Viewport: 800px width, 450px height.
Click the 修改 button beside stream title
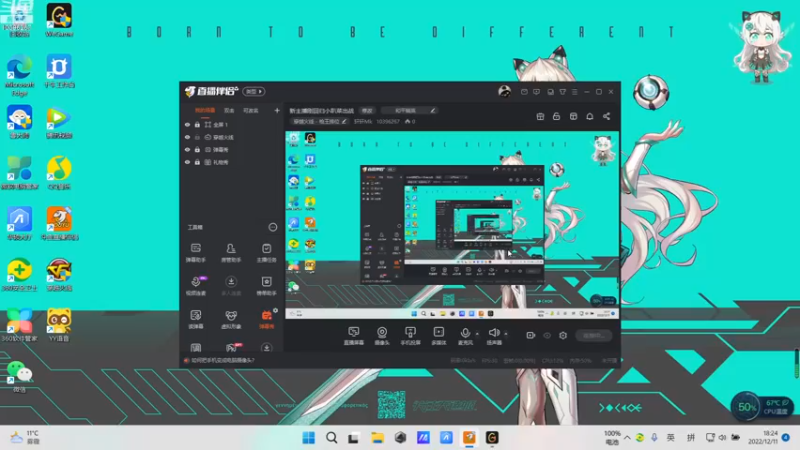pos(367,110)
